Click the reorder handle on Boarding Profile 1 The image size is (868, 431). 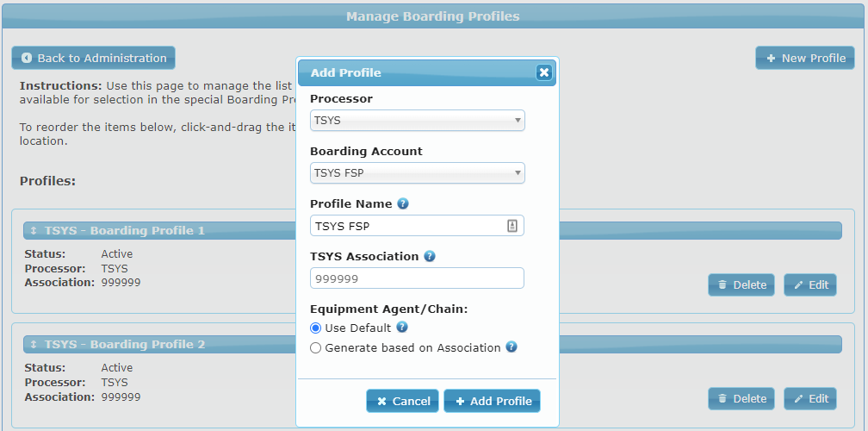click(x=34, y=230)
